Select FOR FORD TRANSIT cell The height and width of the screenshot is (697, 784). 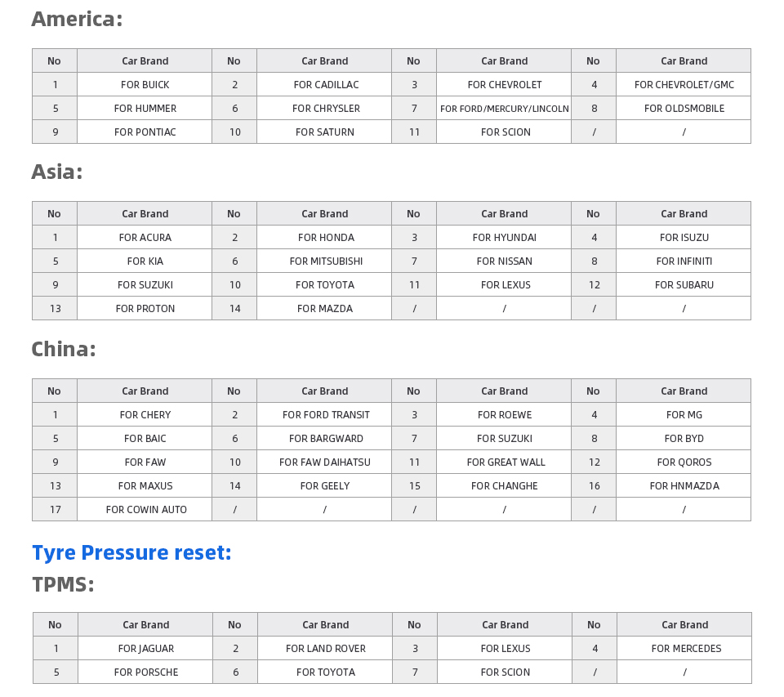(x=324, y=414)
